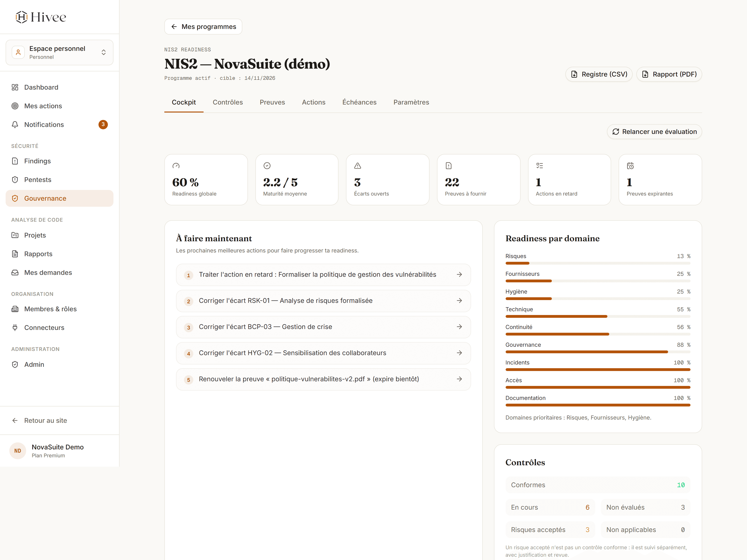Click the Gouvernance readiness progress bar
747x560 pixels.
pyautogui.click(x=598, y=352)
